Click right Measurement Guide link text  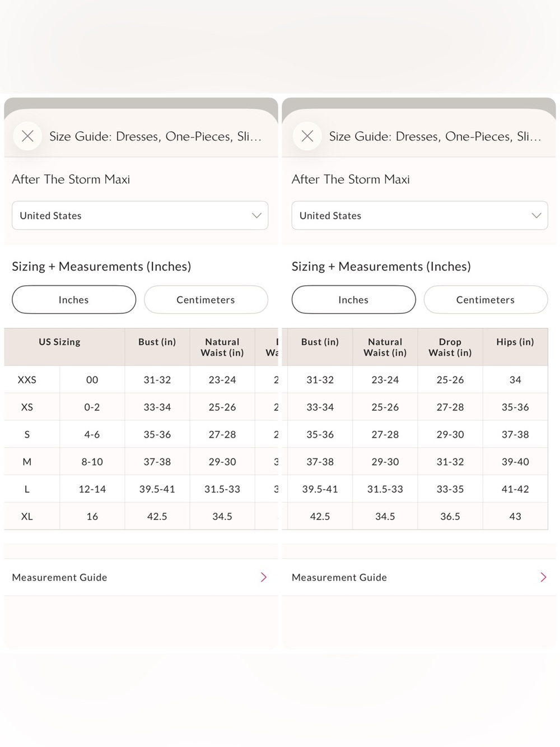click(x=339, y=577)
